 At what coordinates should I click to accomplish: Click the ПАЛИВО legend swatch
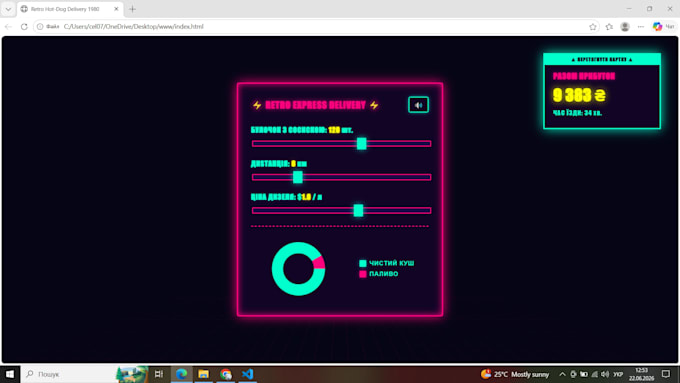(363, 274)
